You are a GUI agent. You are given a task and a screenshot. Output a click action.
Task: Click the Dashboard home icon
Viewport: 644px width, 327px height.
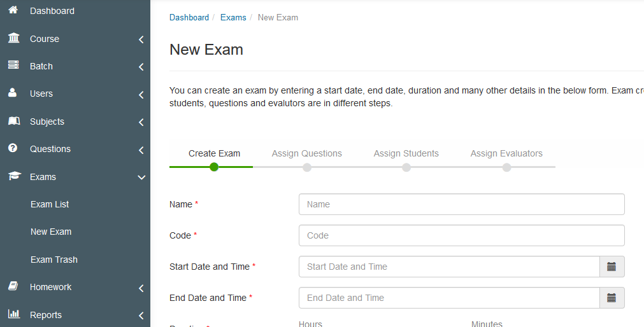pos(13,10)
